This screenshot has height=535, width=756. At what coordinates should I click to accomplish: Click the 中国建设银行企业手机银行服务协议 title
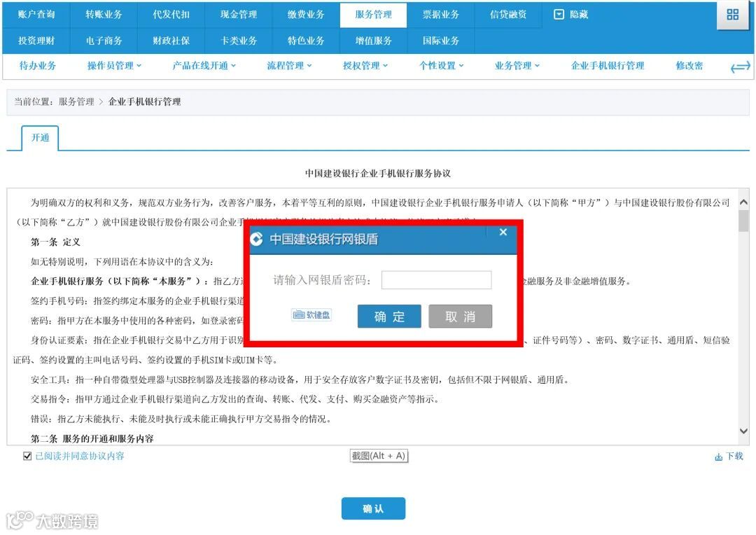click(378, 173)
